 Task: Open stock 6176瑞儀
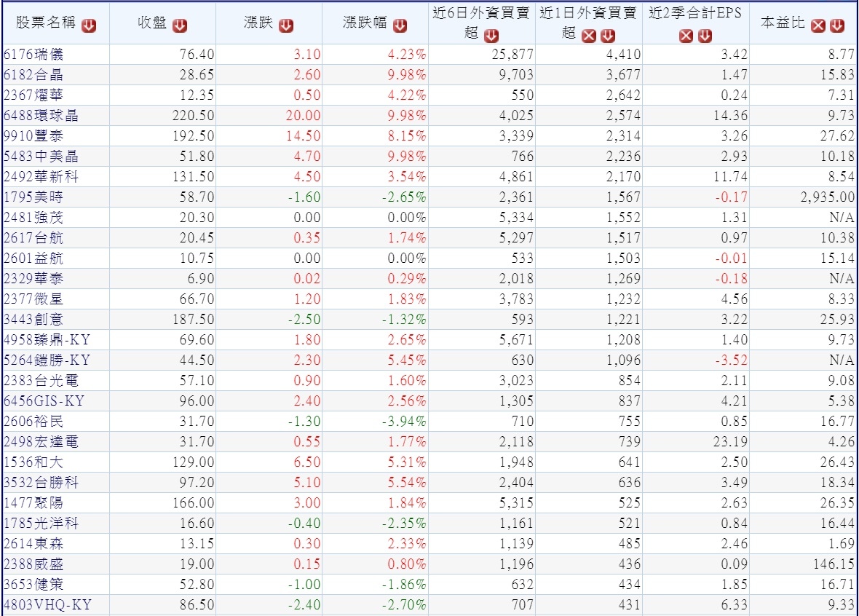coord(33,55)
